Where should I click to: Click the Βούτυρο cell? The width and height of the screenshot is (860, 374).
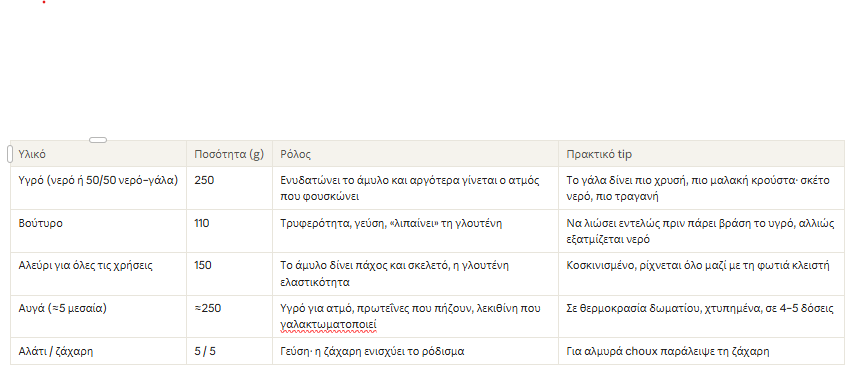coord(99,231)
